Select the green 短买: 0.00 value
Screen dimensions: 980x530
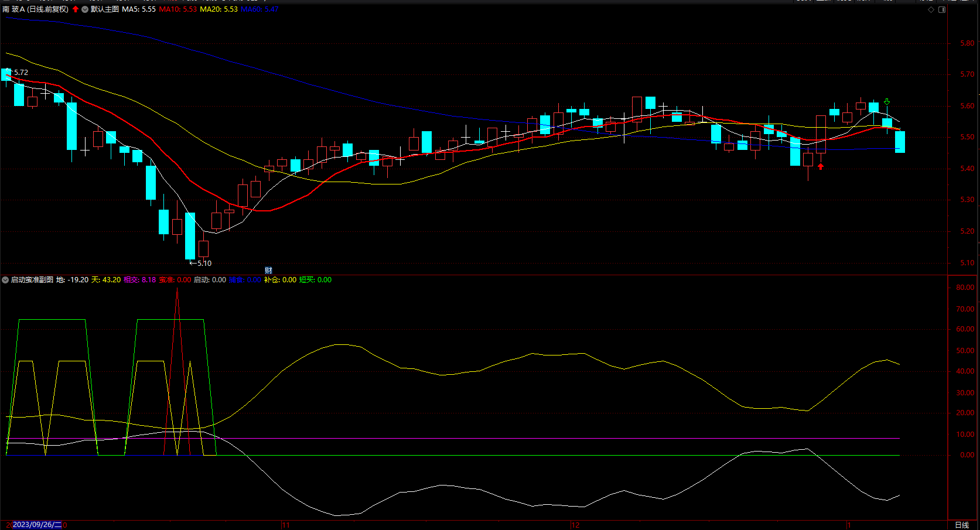coord(315,280)
